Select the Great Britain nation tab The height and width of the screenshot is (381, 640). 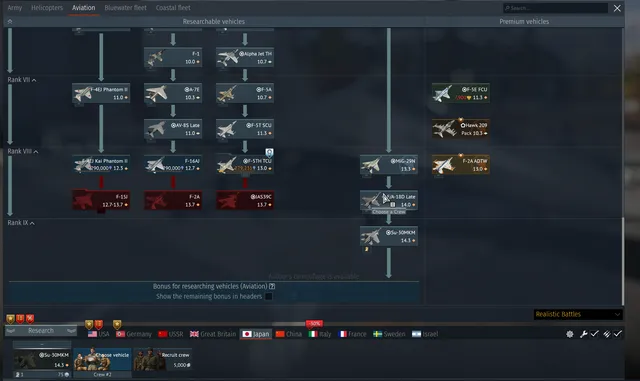coord(213,334)
